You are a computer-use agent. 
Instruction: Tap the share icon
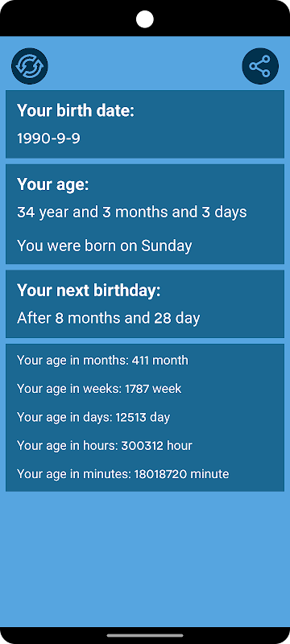(260, 66)
